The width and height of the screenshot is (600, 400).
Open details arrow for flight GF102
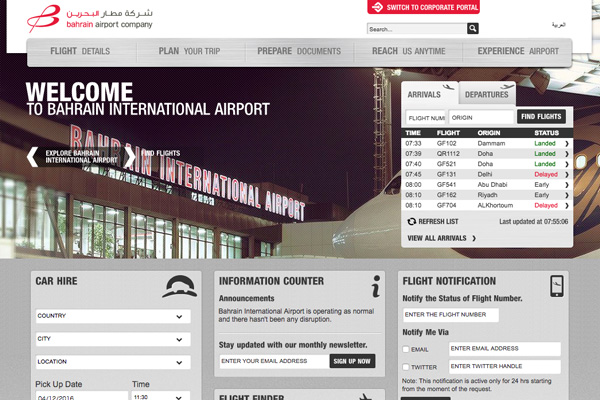(x=567, y=144)
